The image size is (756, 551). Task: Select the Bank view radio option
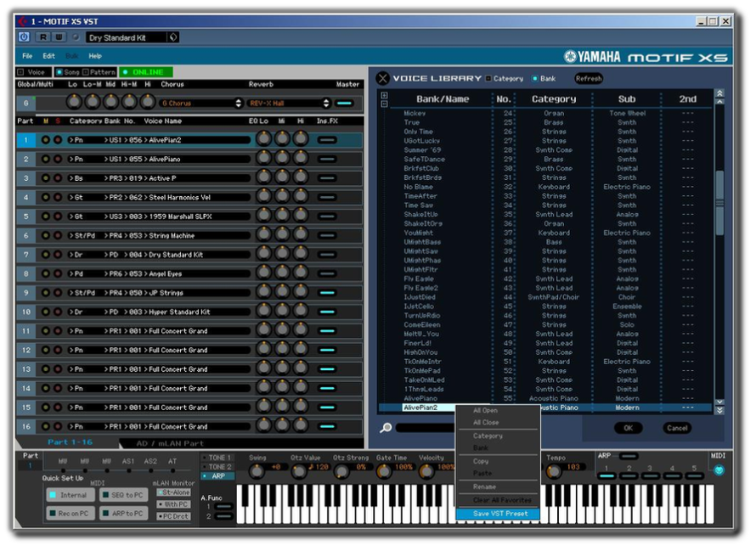[534, 79]
